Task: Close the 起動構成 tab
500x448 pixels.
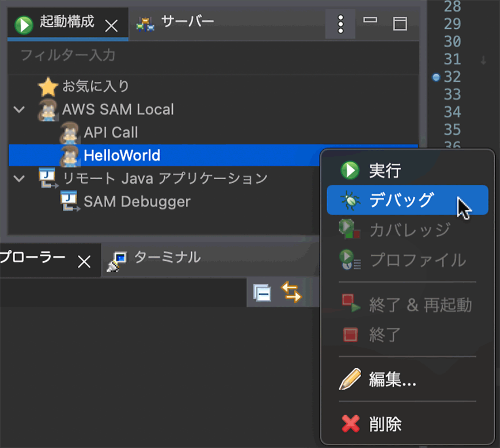Action: [111, 25]
